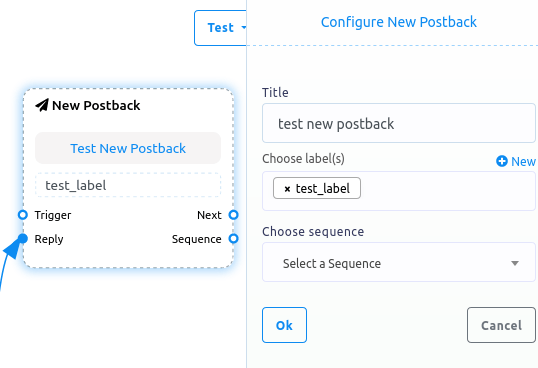
Task: Click the New label link
Action: pyautogui.click(x=516, y=161)
